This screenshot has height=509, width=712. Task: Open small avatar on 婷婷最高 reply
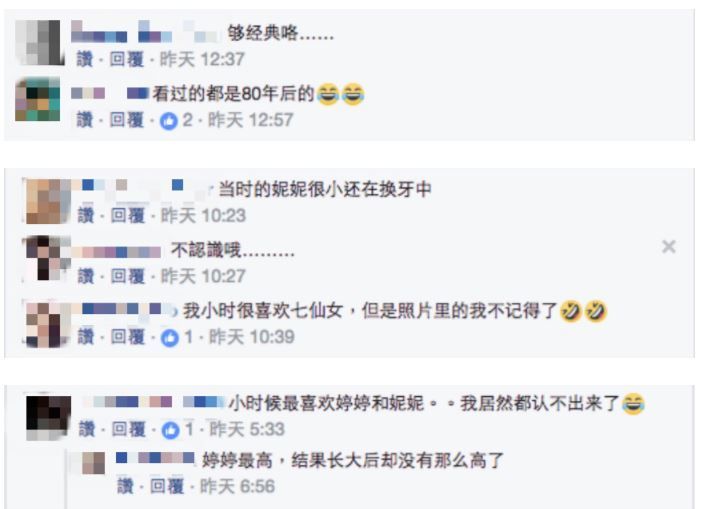(94, 463)
